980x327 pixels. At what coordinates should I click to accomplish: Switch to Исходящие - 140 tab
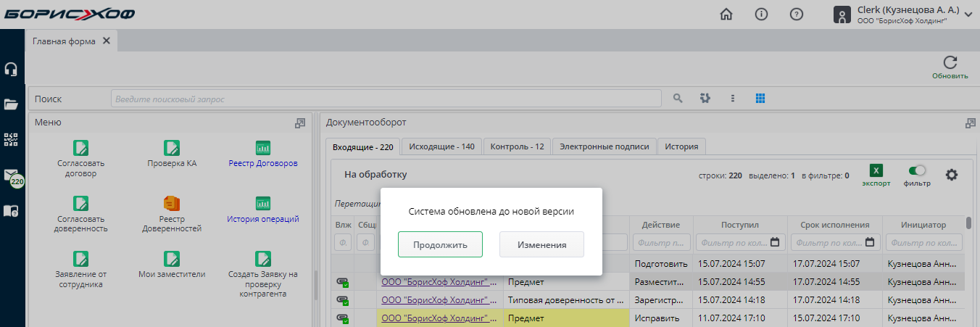click(441, 146)
